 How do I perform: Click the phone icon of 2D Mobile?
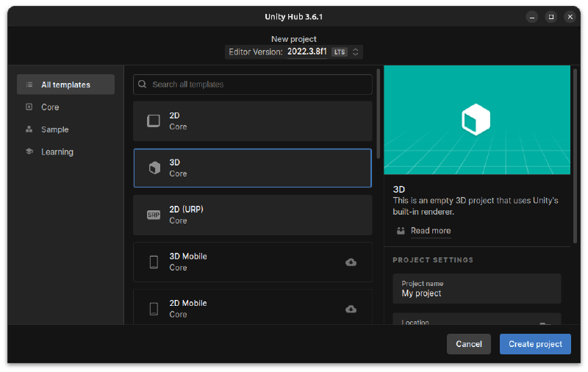click(154, 309)
